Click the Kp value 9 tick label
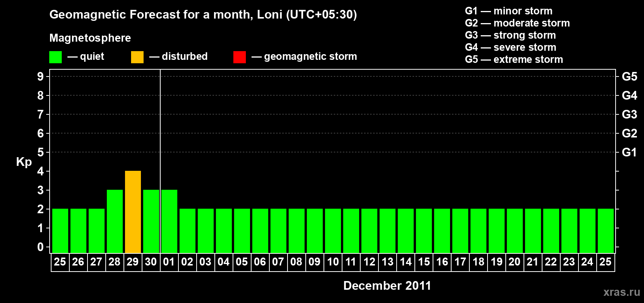This screenshot has width=644, height=303. click(41, 77)
